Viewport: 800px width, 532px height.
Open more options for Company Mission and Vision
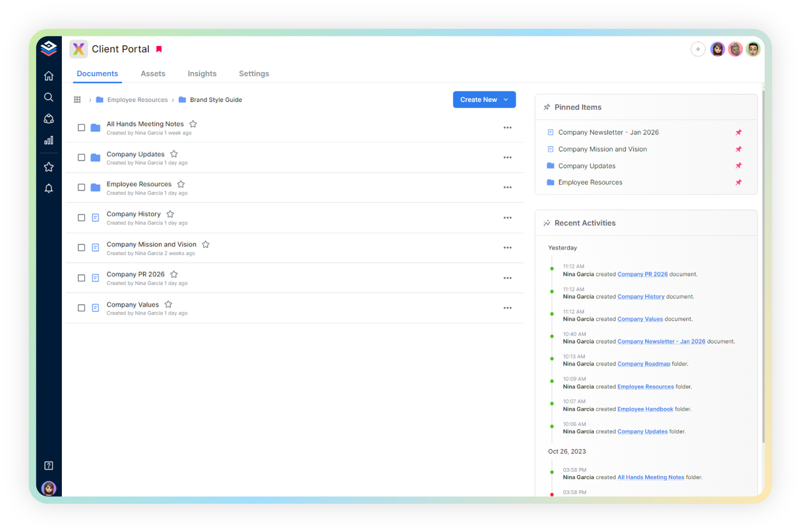[x=508, y=247]
